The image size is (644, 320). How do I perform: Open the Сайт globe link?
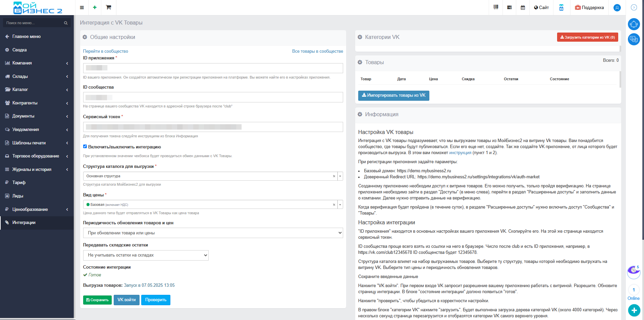[541, 7]
